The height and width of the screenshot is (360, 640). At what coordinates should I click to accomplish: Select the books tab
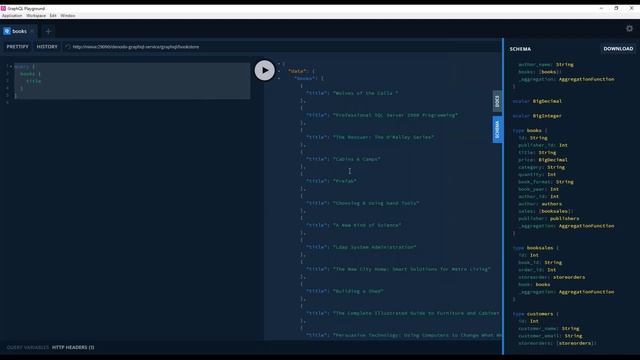[x=19, y=31]
